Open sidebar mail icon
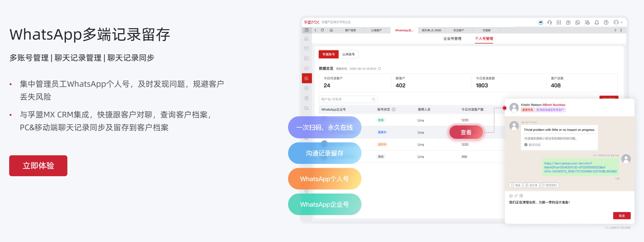 point(306,48)
